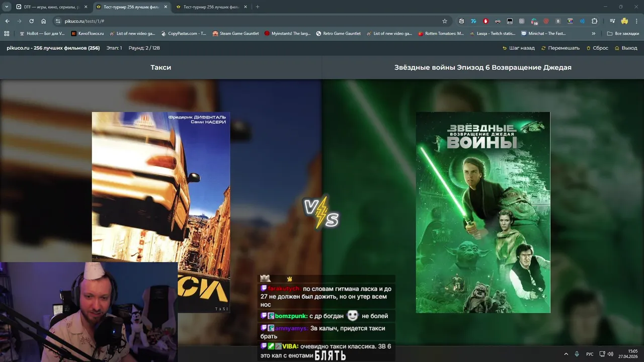Open Steam Game Gauntlet bookmark

click(x=235, y=34)
